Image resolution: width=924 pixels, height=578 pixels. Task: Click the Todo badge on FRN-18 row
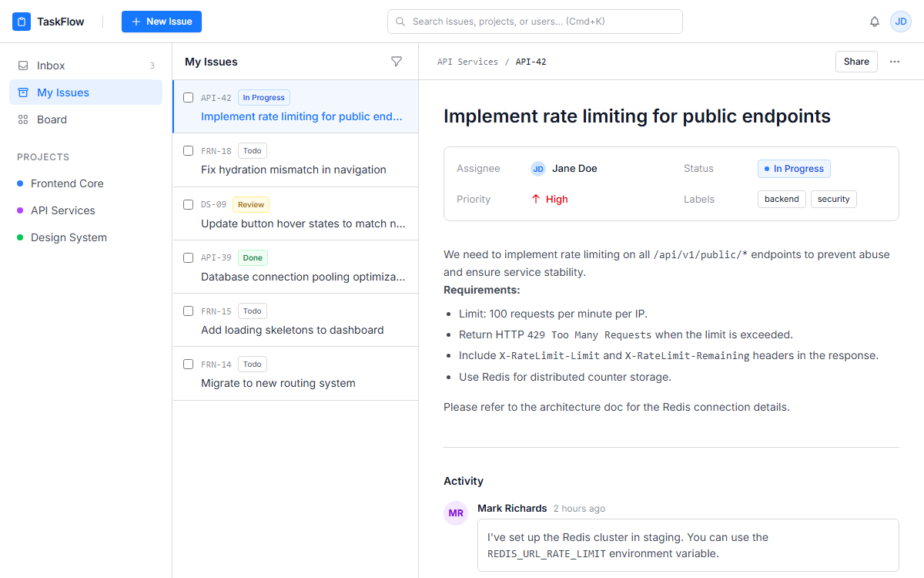pyautogui.click(x=253, y=151)
